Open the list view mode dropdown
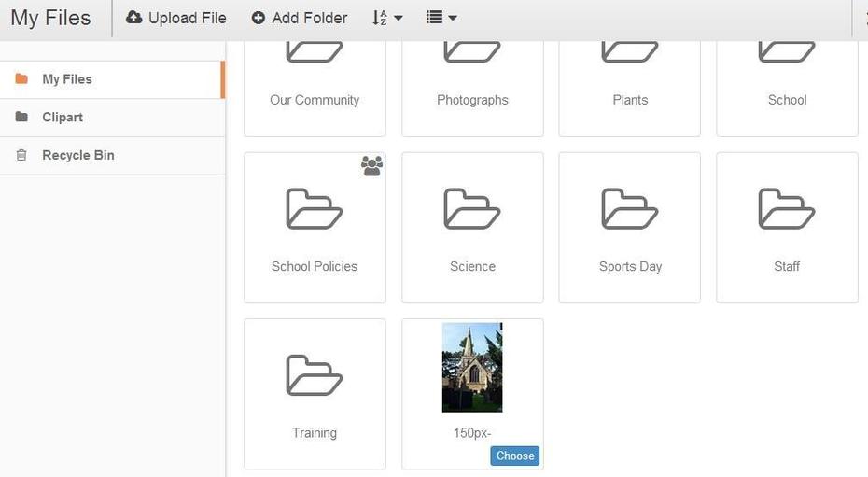Image resolution: width=868 pixels, height=477 pixels. (441, 18)
